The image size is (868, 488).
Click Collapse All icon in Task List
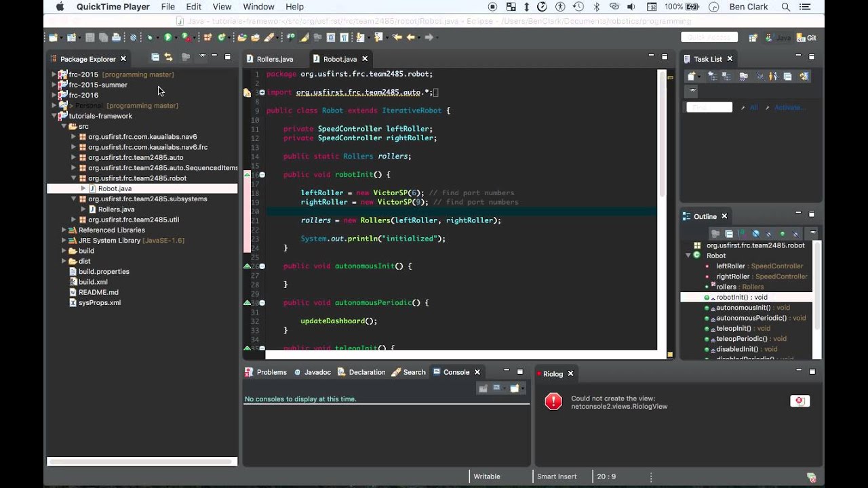pyautogui.click(x=788, y=76)
